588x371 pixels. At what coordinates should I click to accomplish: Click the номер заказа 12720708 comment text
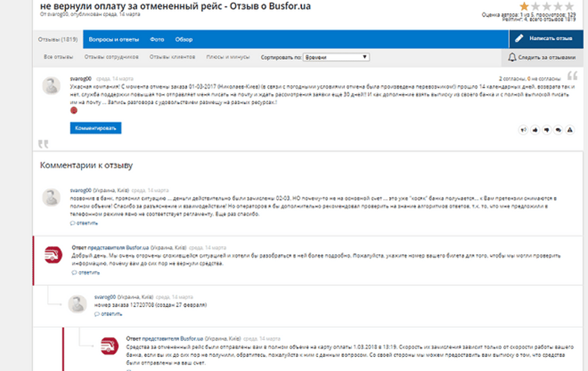click(150, 305)
